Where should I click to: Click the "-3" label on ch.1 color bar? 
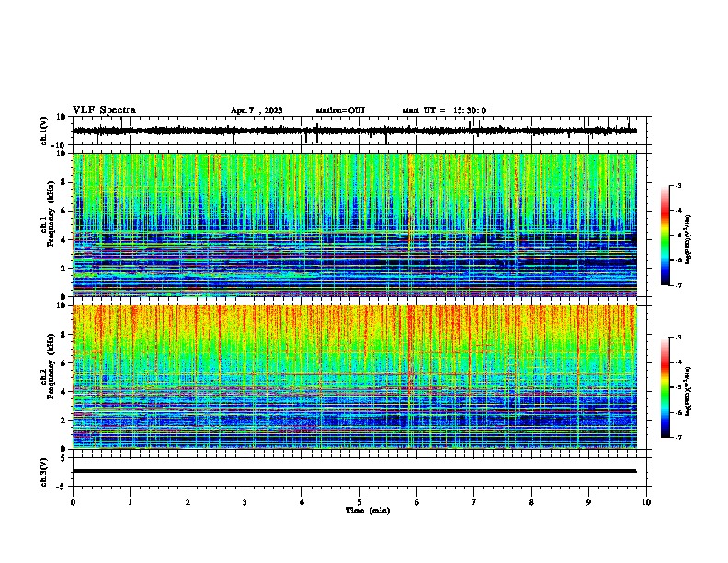(x=678, y=186)
